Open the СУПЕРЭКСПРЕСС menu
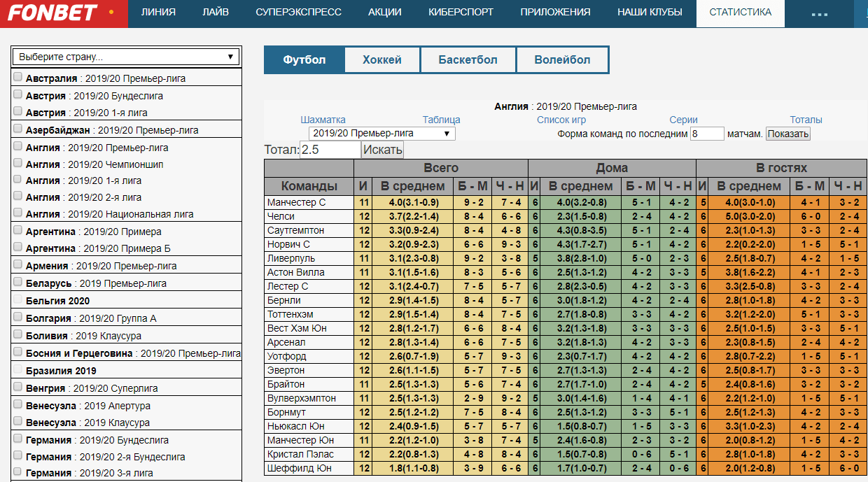868x482 pixels. pyautogui.click(x=299, y=13)
